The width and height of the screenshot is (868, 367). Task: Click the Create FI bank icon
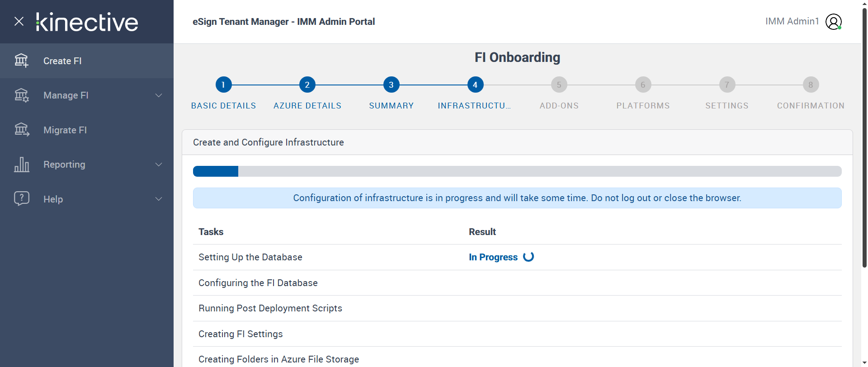click(21, 61)
